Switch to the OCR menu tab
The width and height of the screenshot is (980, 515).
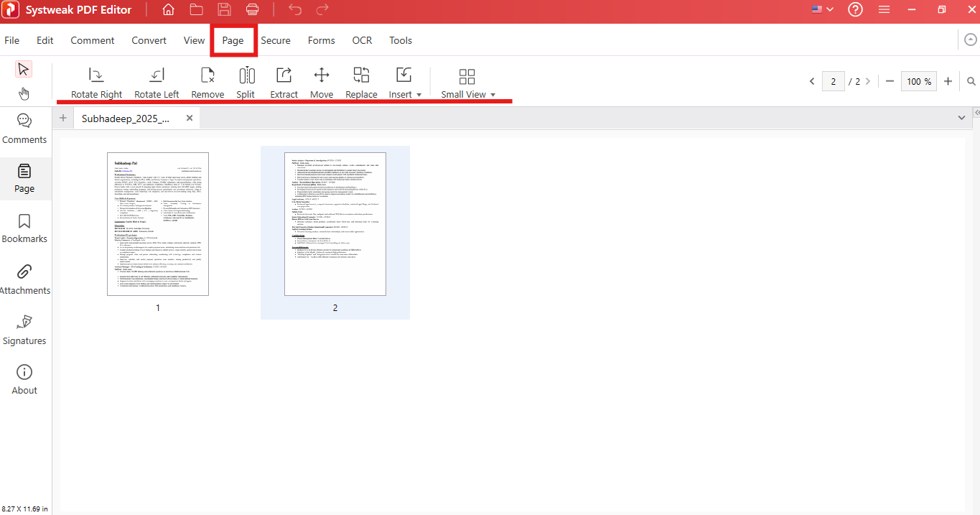[362, 40]
